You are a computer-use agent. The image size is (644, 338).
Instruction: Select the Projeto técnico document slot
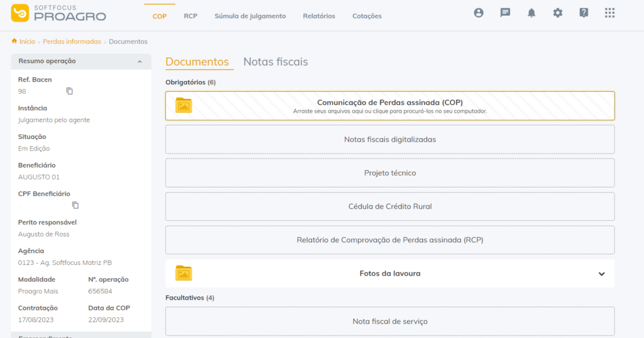pyautogui.click(x=390, y=172)
